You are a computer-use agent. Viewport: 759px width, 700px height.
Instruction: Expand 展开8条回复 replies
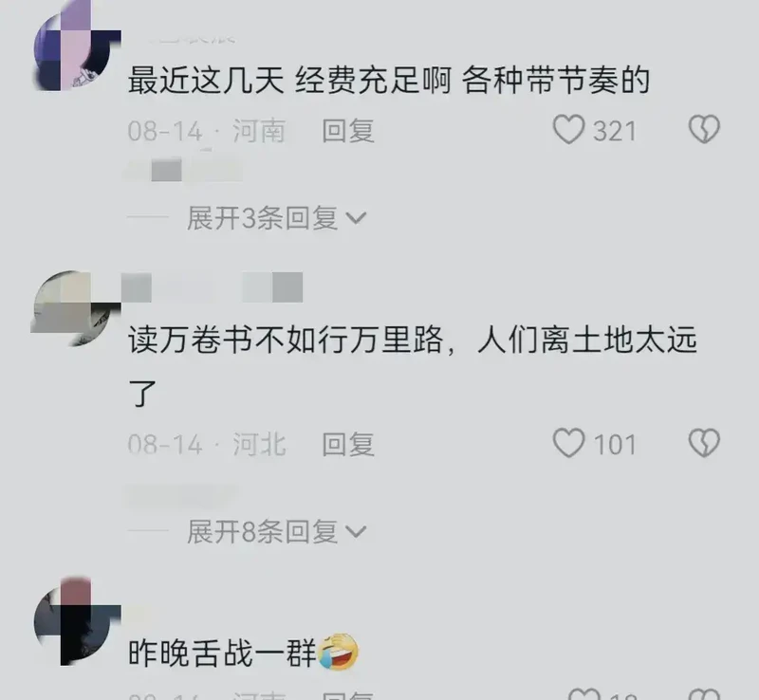click(x=276, y=532)
